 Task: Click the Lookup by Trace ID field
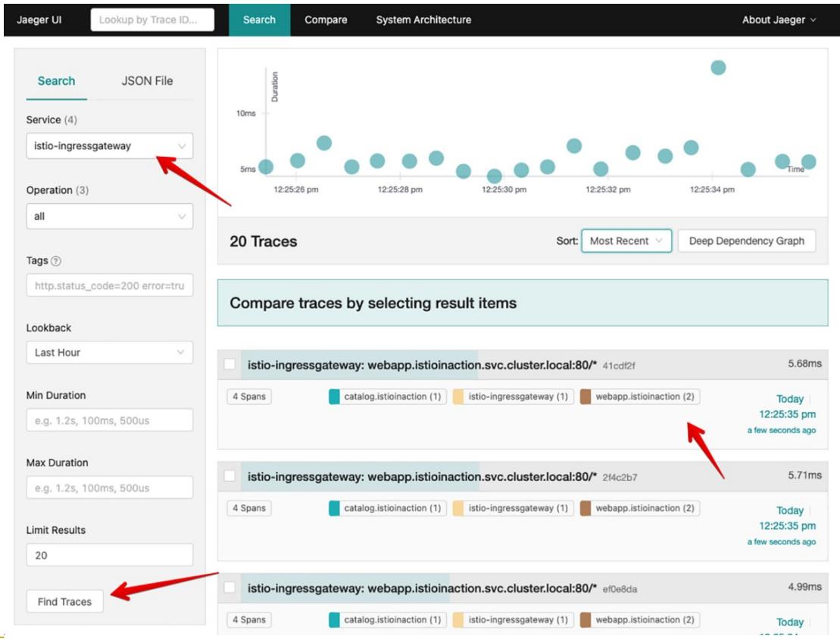tap(151, 20)
